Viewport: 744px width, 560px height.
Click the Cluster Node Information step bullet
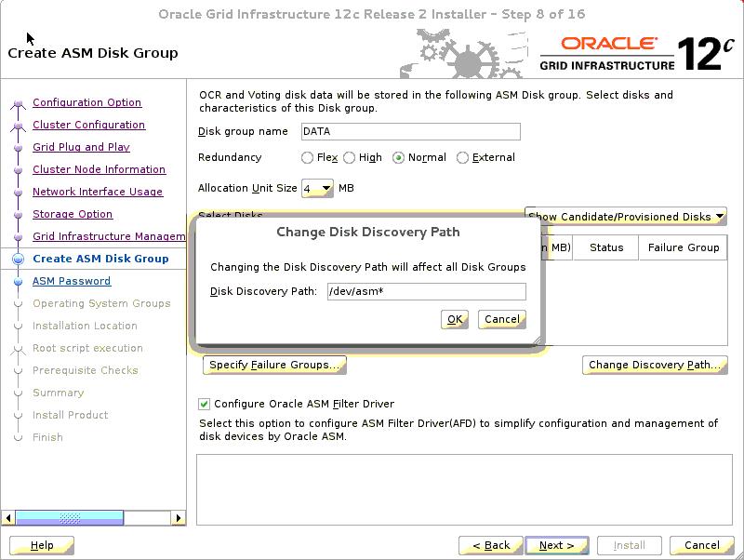tap(18, 170)
